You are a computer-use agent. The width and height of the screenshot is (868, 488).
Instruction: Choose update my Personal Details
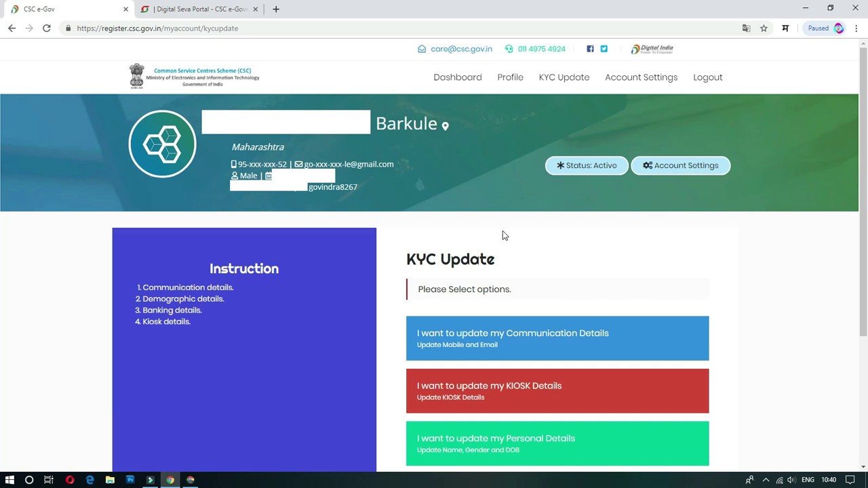pyautogui.click(x=557, y=444)
